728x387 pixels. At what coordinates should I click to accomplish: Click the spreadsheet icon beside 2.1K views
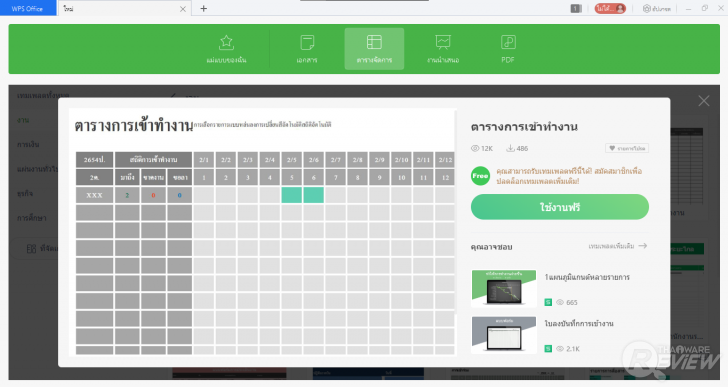click(x=548, y=348)
